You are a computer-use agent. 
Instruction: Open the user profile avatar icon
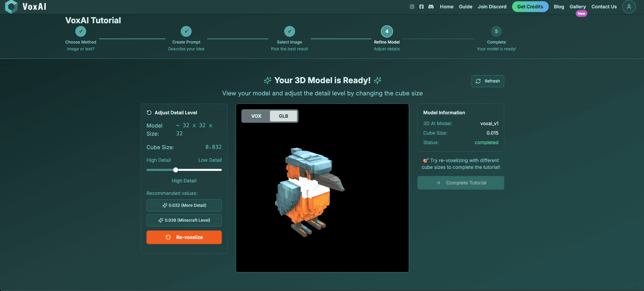pyautogui.click(x=628, y=7)
